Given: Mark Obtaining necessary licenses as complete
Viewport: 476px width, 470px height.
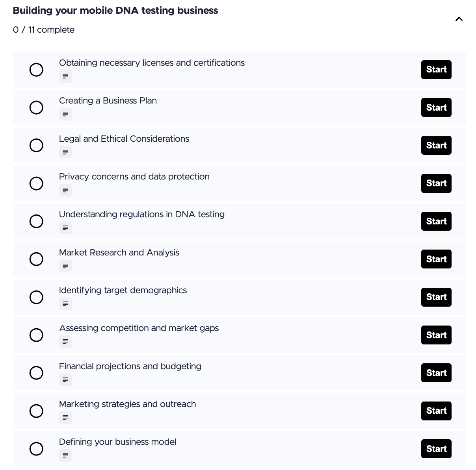Looking at the screenshot, I should point(36,70).
